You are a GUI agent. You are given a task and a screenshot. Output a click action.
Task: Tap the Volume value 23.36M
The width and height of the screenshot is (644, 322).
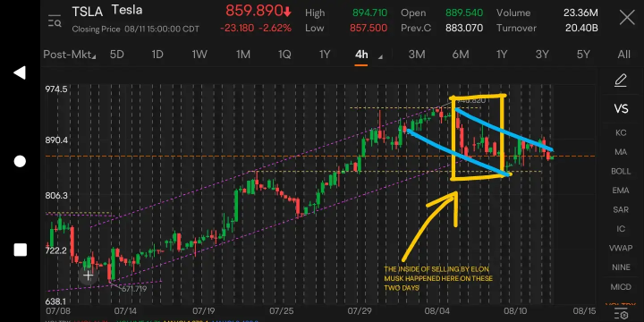[x=580, y=13]
